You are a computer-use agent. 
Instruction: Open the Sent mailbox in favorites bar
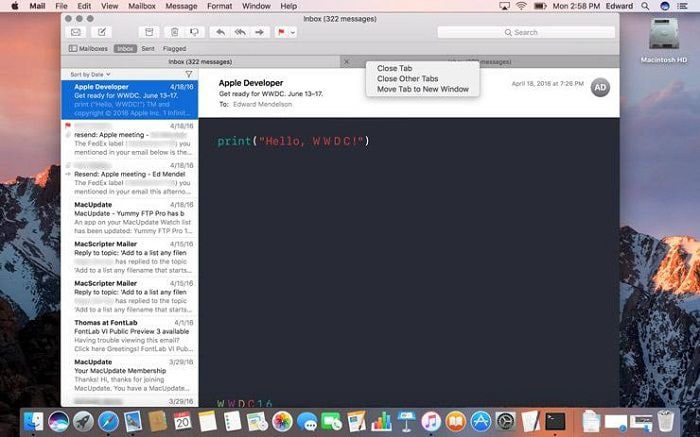point(148,48)
